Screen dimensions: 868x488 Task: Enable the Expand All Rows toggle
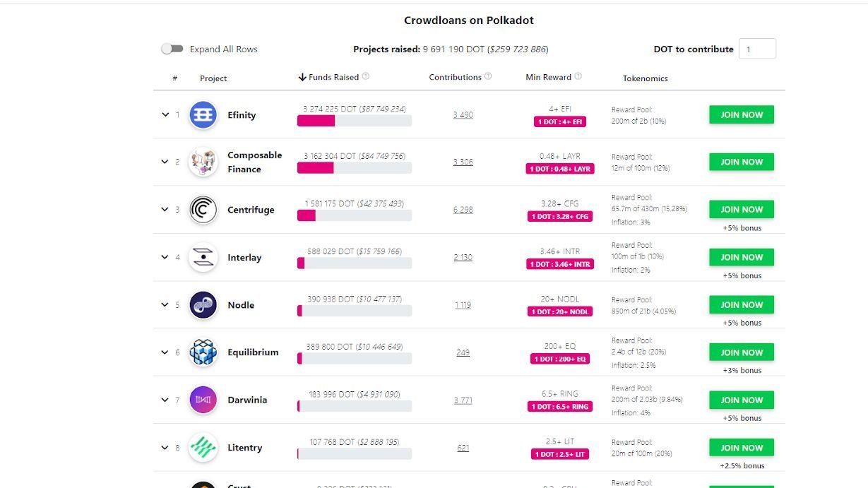[x=172, y=49]
